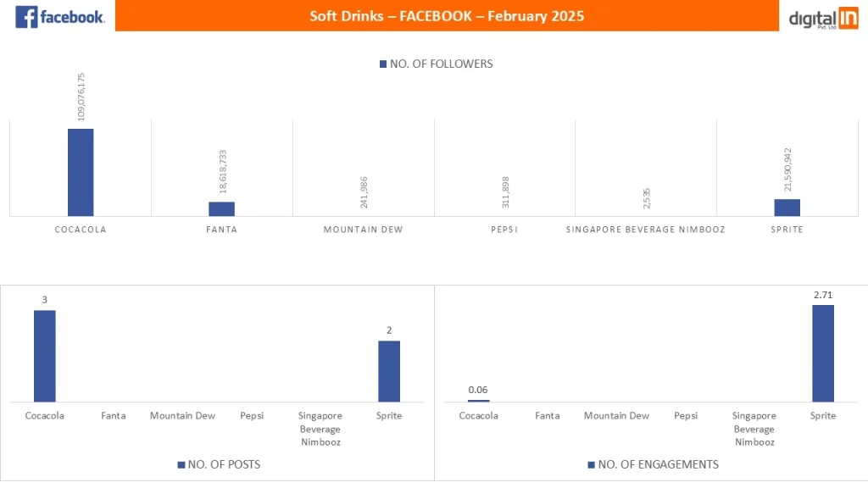
Task: Click the Cocacola bar in posts chart
Action: point(45,356)
